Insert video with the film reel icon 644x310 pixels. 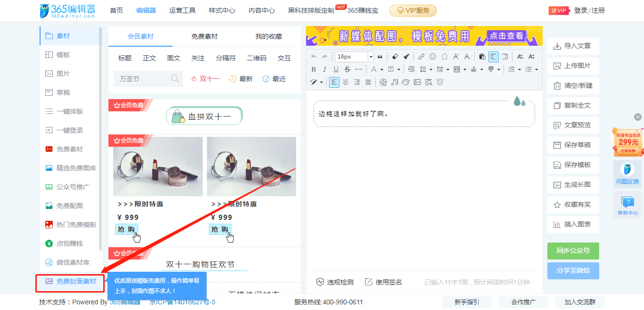click(x=383, y=82)
